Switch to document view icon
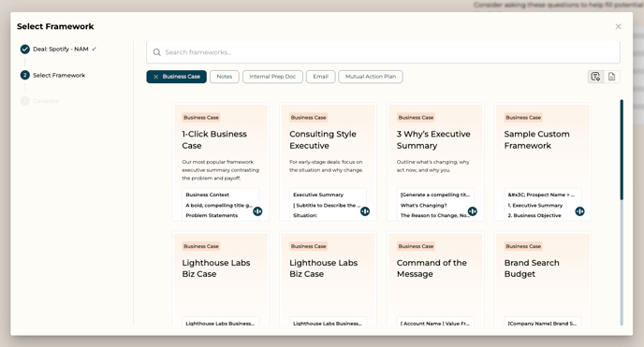The height and width of the screenshot is (347, 644). click(611, 77)
